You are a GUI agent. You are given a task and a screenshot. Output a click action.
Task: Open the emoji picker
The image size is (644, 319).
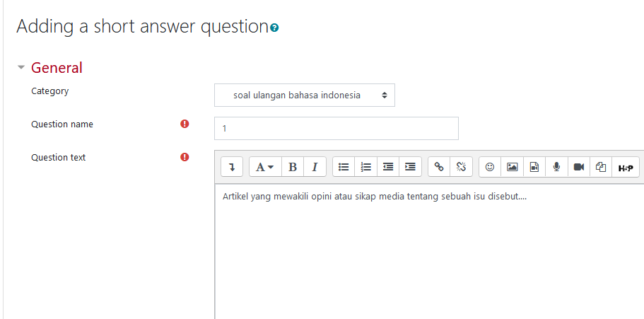[490, 167]
